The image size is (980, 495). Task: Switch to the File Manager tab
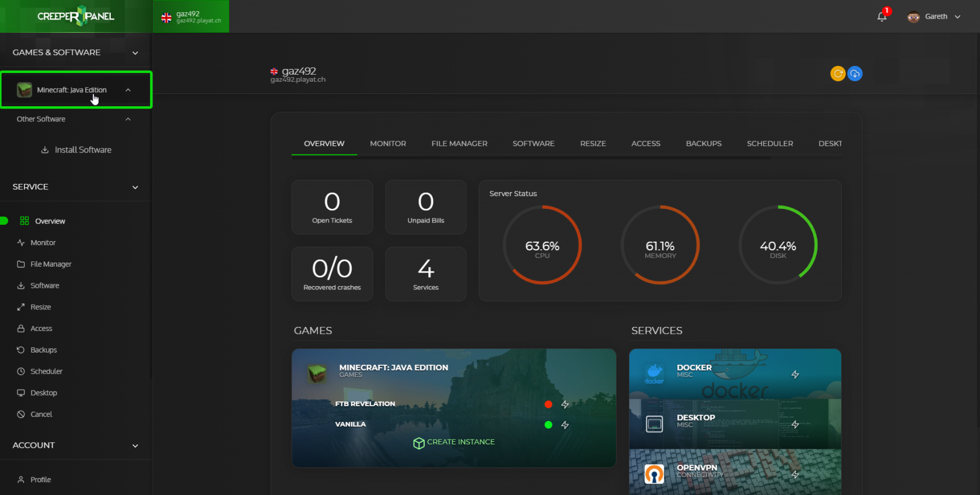459,144
